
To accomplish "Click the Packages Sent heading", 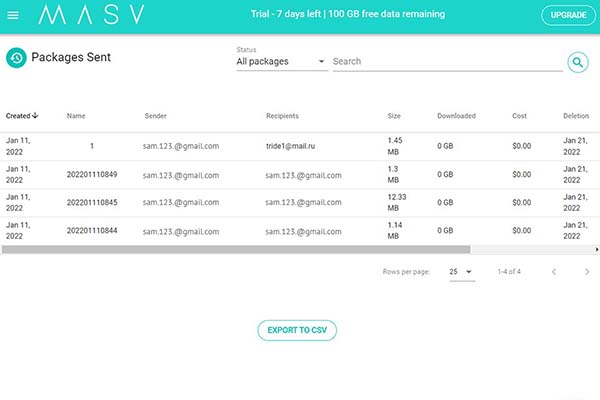I will click(x=71, y=57).
